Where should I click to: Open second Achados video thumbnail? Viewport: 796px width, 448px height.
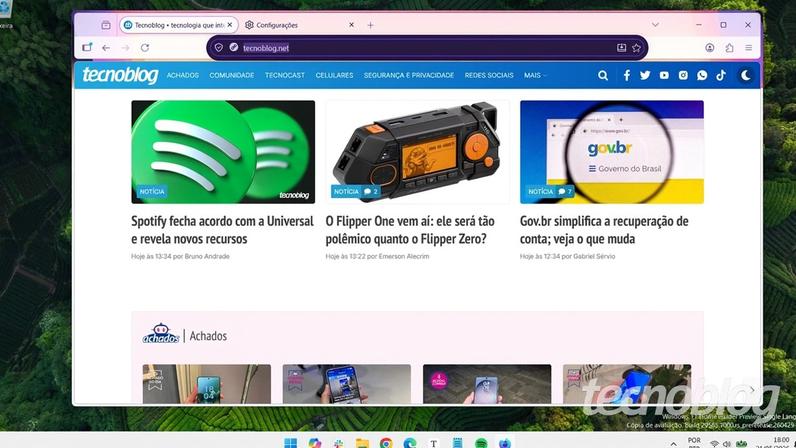(347, 384)
